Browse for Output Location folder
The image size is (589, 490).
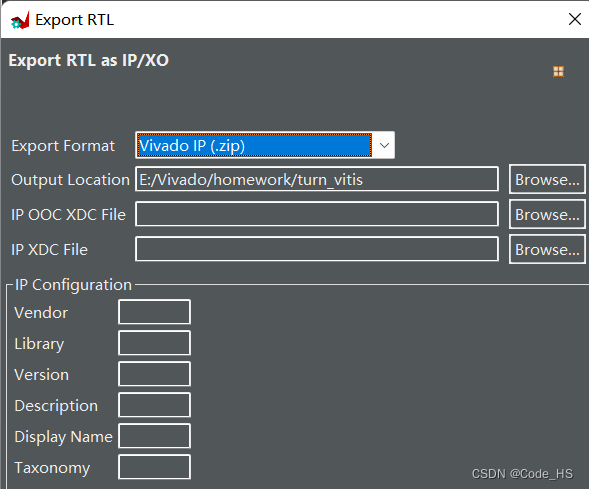pyautogui.click(x=547, y=179)
